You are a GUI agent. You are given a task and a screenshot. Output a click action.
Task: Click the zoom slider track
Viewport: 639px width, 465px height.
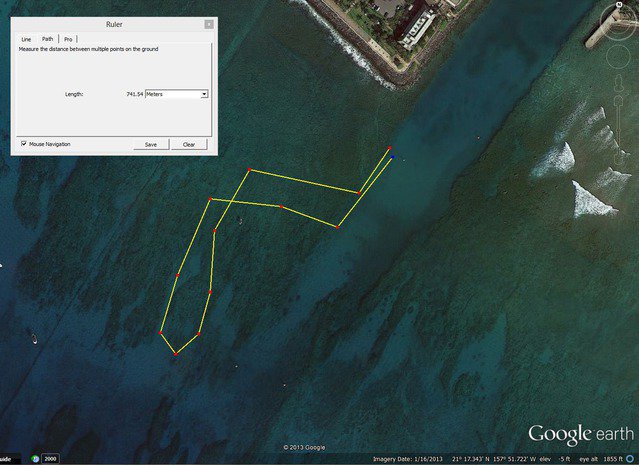(619, 130)
